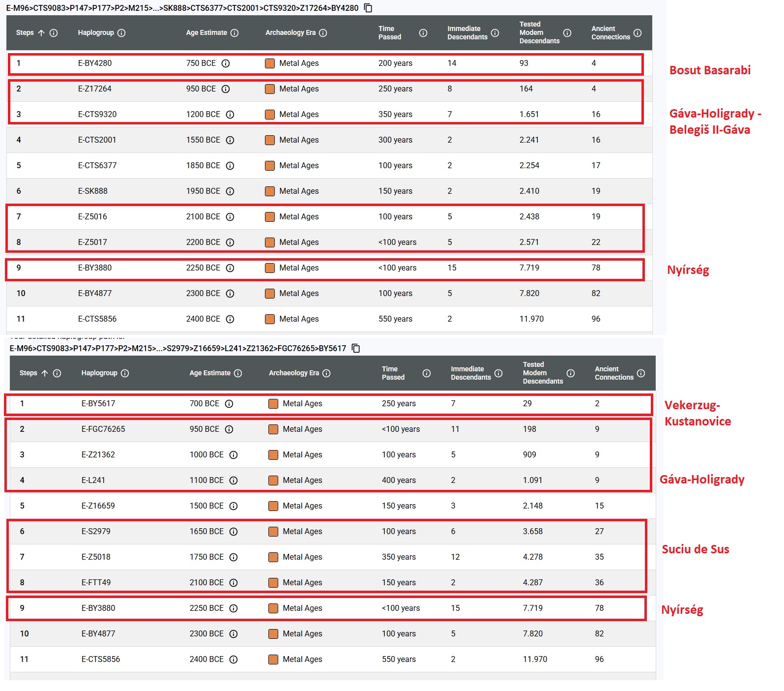This screenshot has height=691, width=784.
Task: Open Archaeology Era header info in BY5617 path table
Action: click(x=326, y=373)
